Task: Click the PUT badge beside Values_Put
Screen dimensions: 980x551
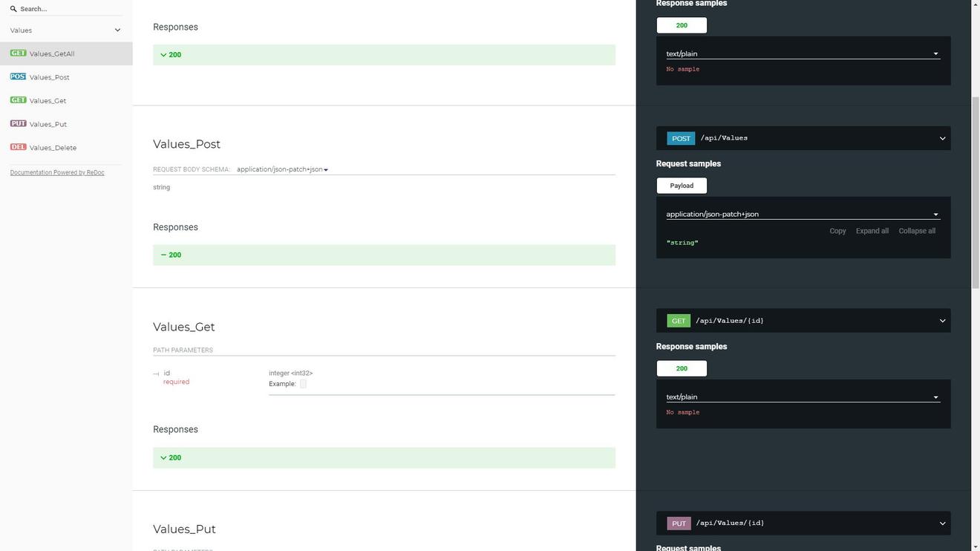Action: [18, 124]
